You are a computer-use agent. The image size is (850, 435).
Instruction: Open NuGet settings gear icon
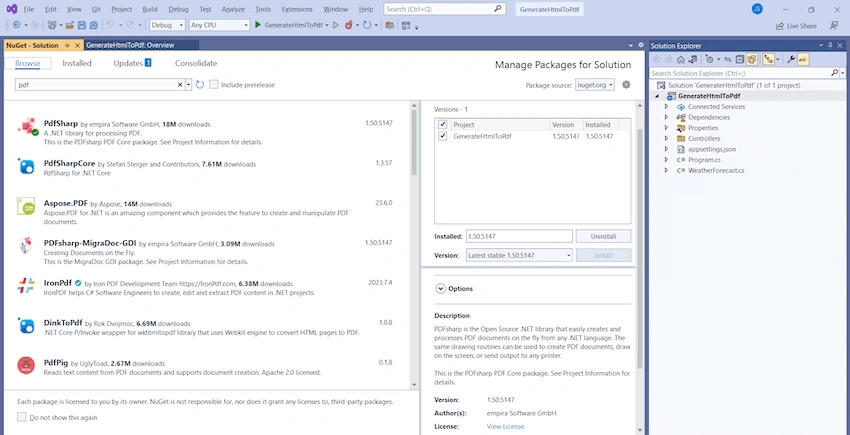626,85
